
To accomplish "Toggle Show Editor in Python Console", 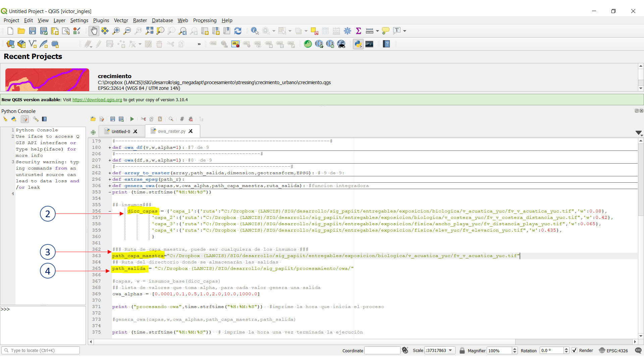I will point(25,119).
